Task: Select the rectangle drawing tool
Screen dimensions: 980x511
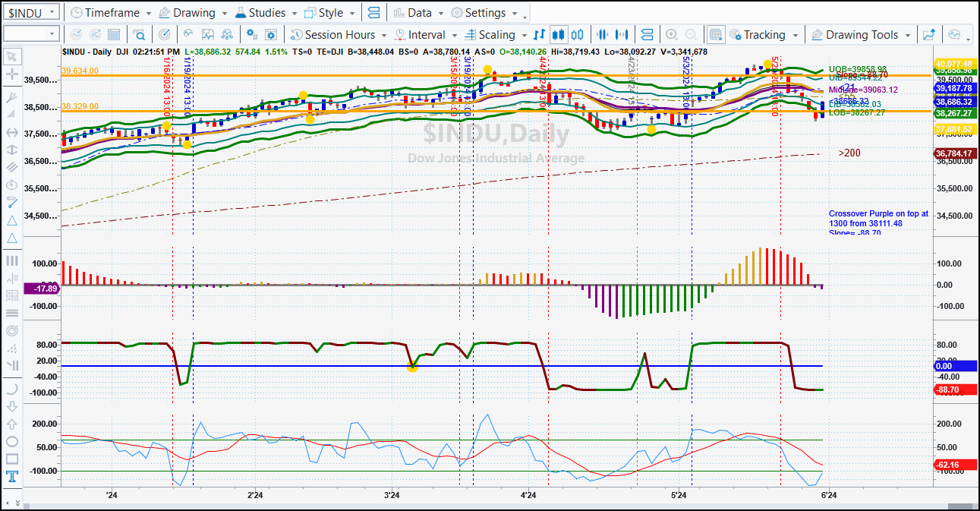Action: [11, 459]
